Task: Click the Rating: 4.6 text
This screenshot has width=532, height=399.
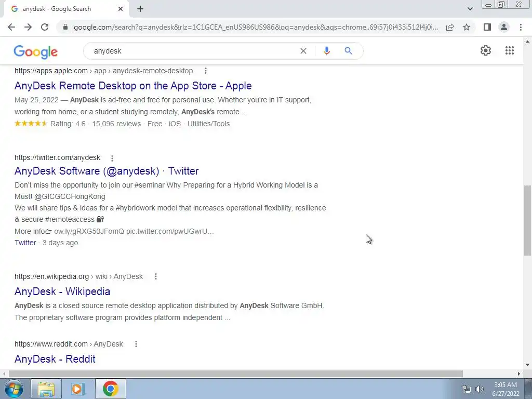Action: (x=68, y=124)
